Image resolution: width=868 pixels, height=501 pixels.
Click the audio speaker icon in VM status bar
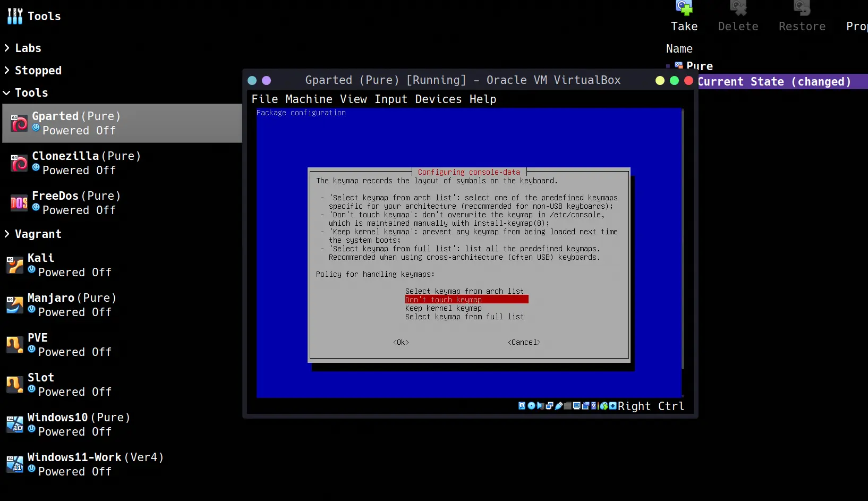click(x=540, y=406)
